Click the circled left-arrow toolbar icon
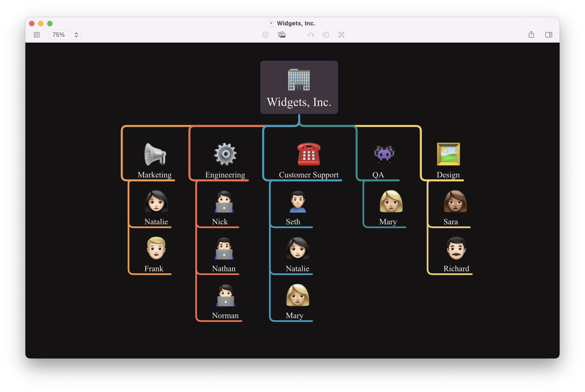Screen dimensions: 585x392 [x=326, y=35]
